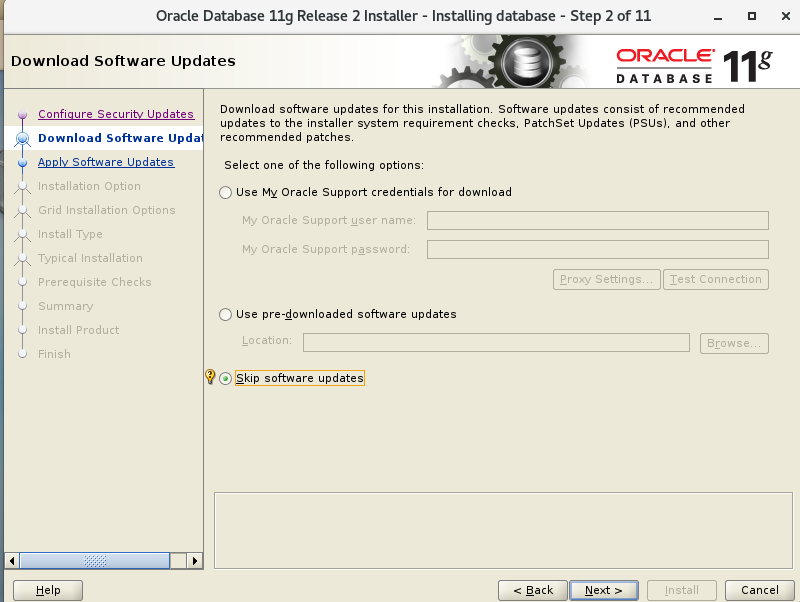Select Skip software updates
Viewport: 800px width, 602px height.
[x=225, y=378]
